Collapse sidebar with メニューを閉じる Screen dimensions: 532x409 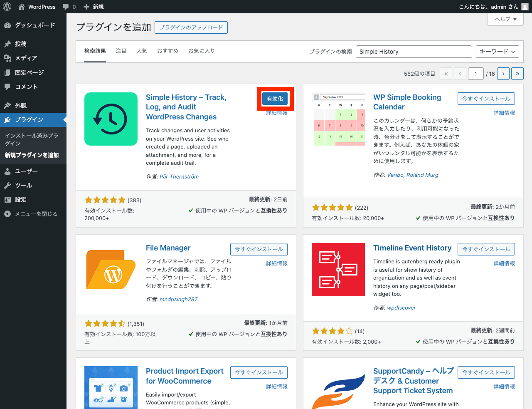point(33,214)
